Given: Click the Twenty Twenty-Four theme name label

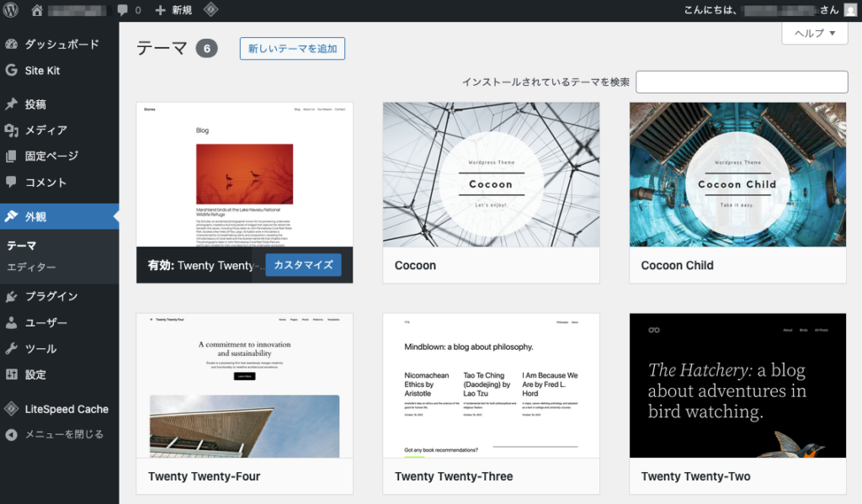Looking at the screenshot, I should click(x=204, y=476).
